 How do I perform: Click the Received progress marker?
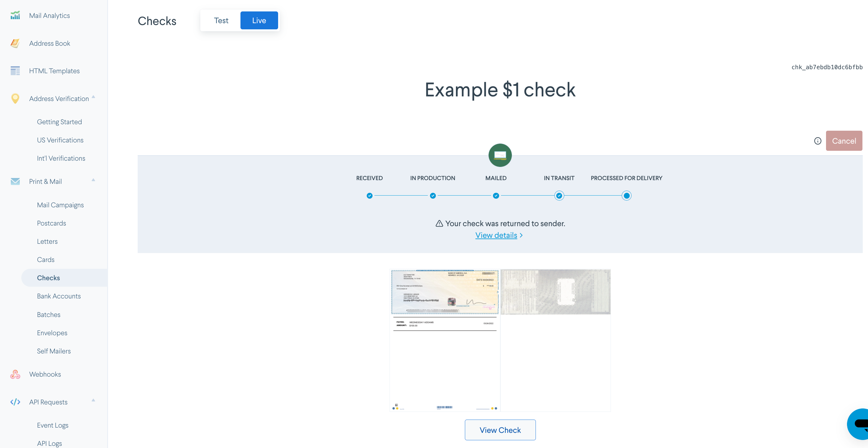369,196
